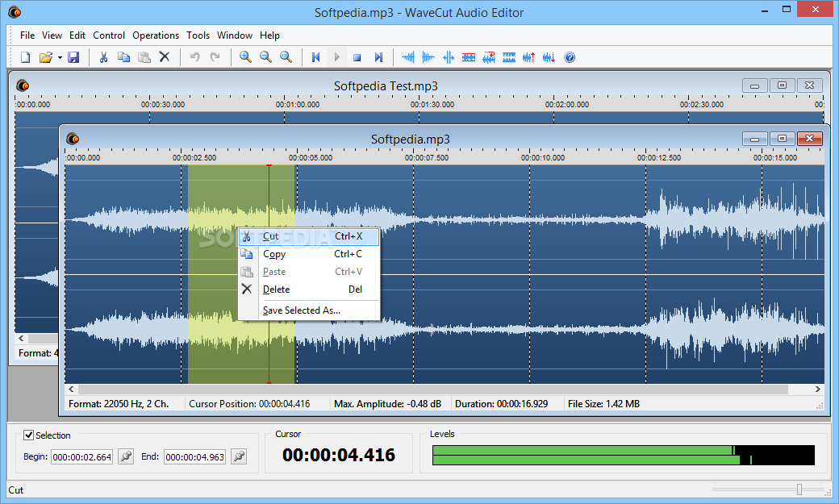Image resolution: width=839 pixels, height=504 pixels.
Task: Adjust the zoom slider in status bar
Action: (799, 489)
